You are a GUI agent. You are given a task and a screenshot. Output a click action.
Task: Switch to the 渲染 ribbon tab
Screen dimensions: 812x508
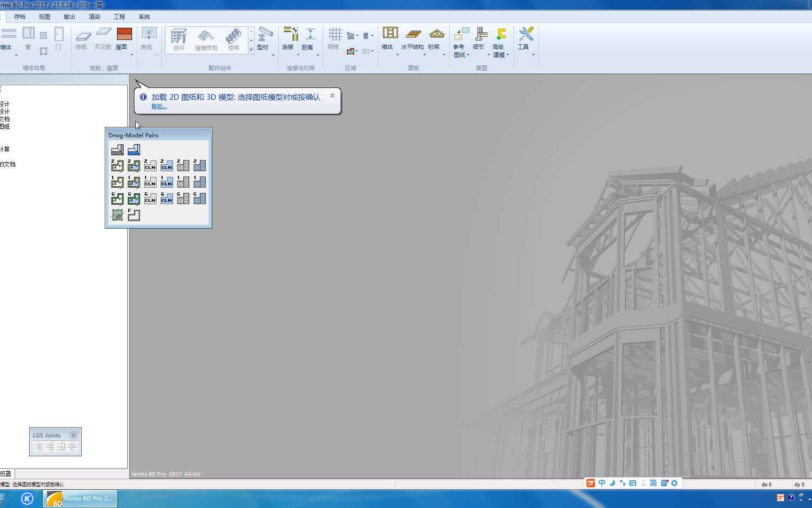(x=94, y=16)
